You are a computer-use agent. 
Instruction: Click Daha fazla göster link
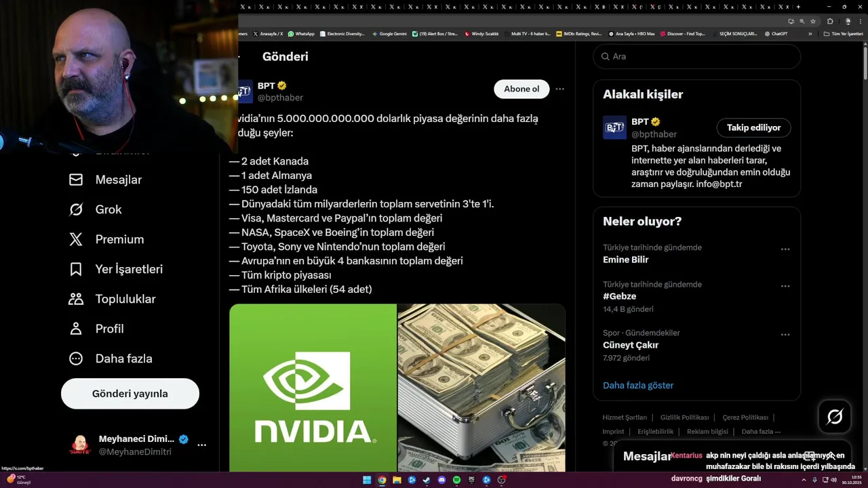click(x=638, y=385)
